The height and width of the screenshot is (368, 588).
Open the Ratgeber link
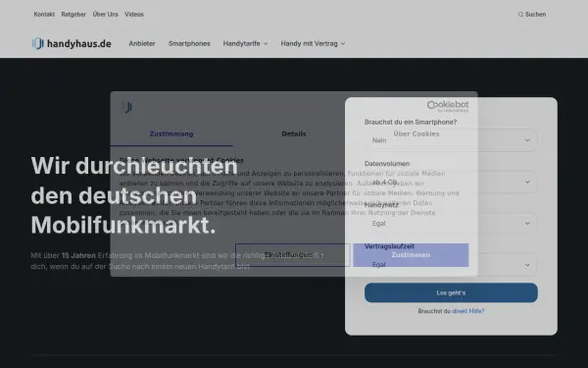(73, 15)
